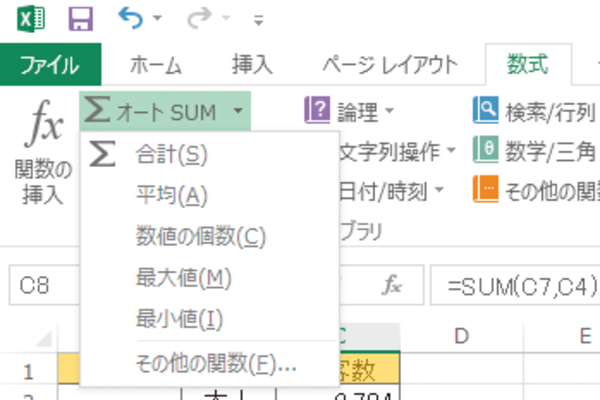Click the formula bar showing =SUM(C7,C4)
The width and height of the screenshot is (600, 400).
click(x=515, y=286)
